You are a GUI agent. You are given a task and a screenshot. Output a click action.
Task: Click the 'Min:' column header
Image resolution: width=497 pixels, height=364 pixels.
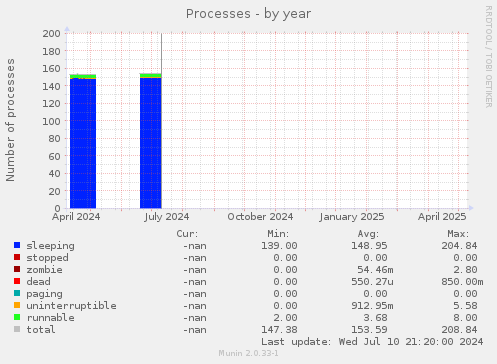(x=278, y=234)
